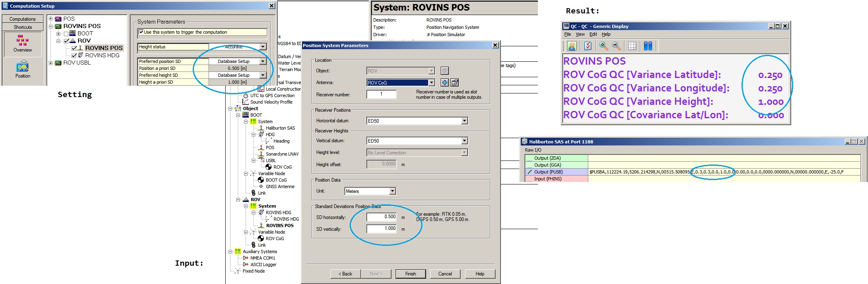Viewport: 868px width, 284px height.
Task: Open the Position icon in Computation Setup sidebar
Action: point(22,69)
